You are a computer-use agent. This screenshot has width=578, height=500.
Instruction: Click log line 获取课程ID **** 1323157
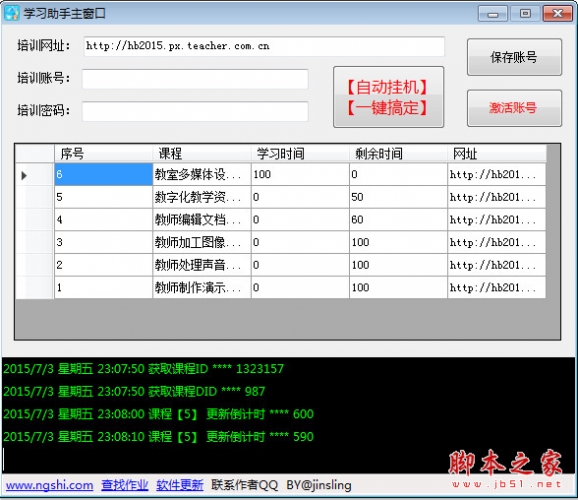143,369
